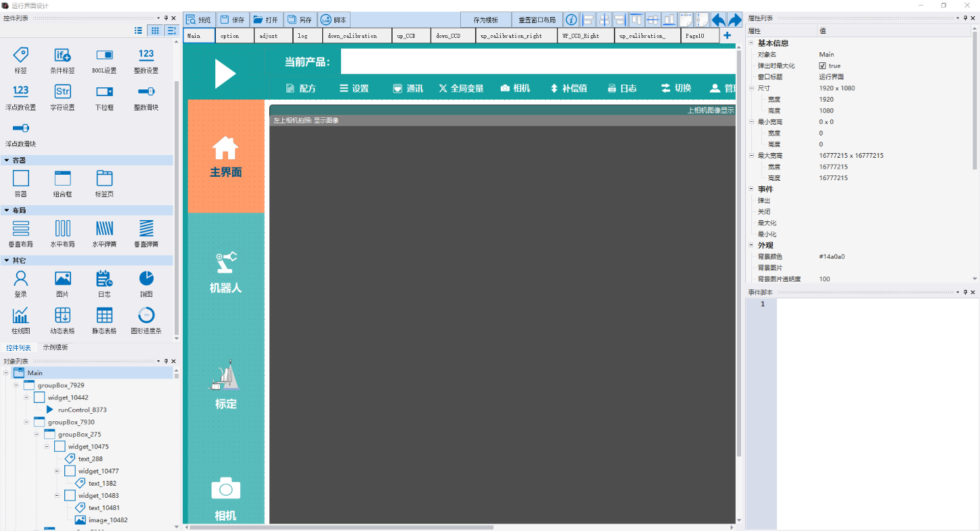Screen dimensions: 980x531
Task: Select the 标签页 tab page container
Action: click(104, 183)
